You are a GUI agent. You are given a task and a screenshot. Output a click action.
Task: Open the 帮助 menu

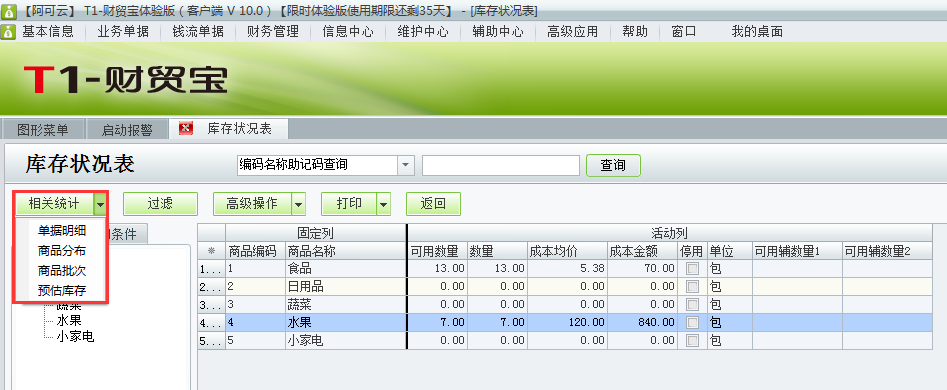[x=635, y=31]
